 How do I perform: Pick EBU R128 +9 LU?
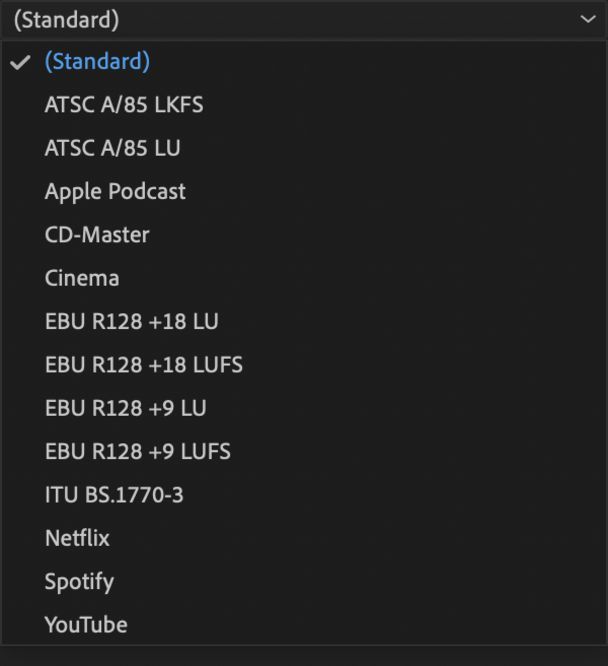[125, 408]
